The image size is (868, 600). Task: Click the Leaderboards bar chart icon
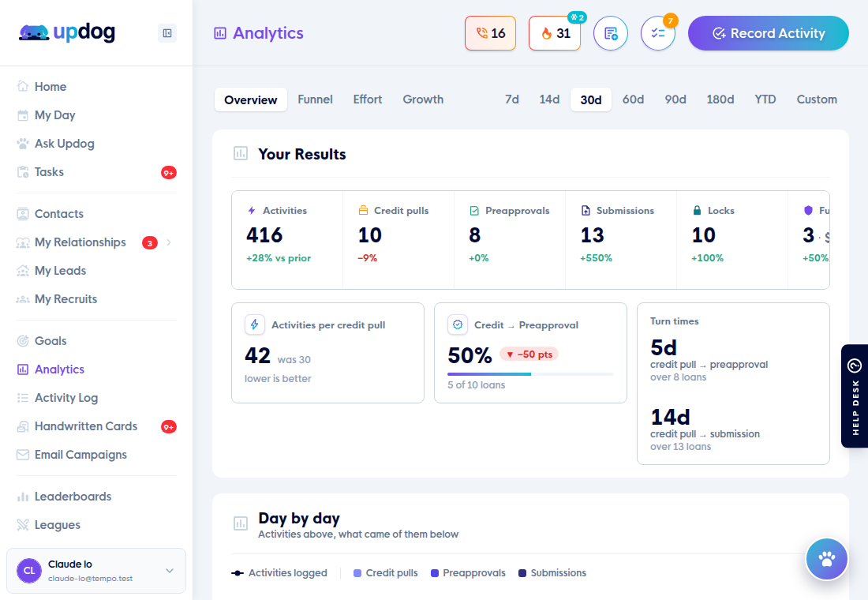pyautogui.click(x=23, y=497)
